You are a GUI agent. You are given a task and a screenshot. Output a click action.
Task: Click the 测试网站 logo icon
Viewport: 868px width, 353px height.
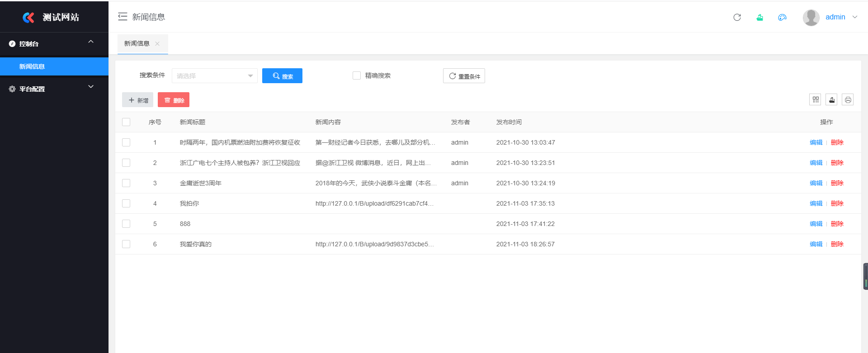pyautogui.click(x=28, y=17)
